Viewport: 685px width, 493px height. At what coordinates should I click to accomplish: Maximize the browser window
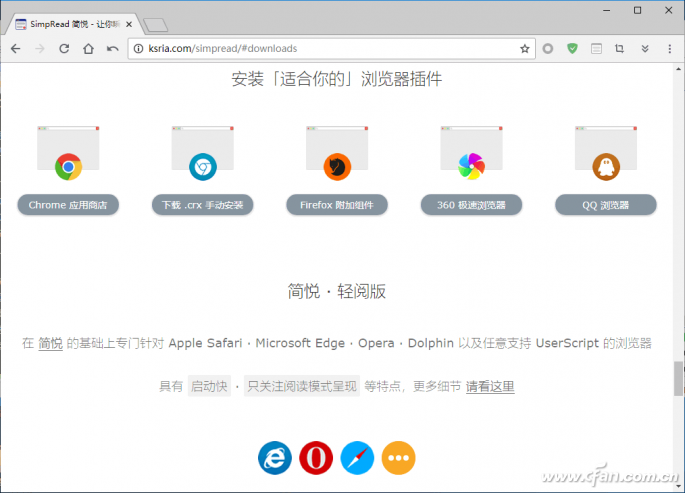click(637, 10)
